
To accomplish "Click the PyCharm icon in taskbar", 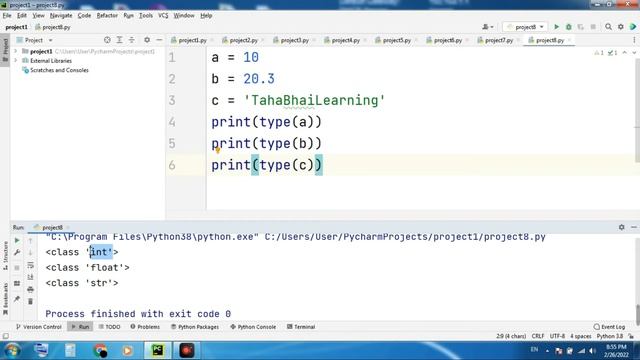I will pyautogui.click(x=158, y=350).
